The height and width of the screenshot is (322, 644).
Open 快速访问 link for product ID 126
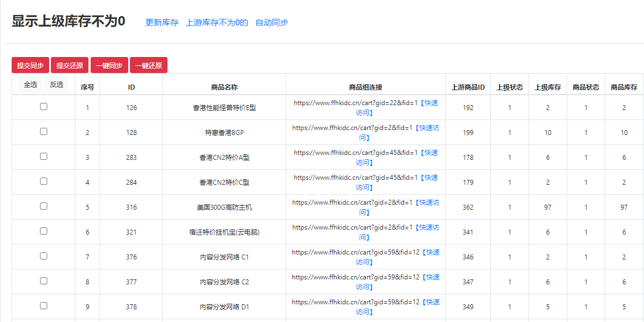click(x=396, y=108)
